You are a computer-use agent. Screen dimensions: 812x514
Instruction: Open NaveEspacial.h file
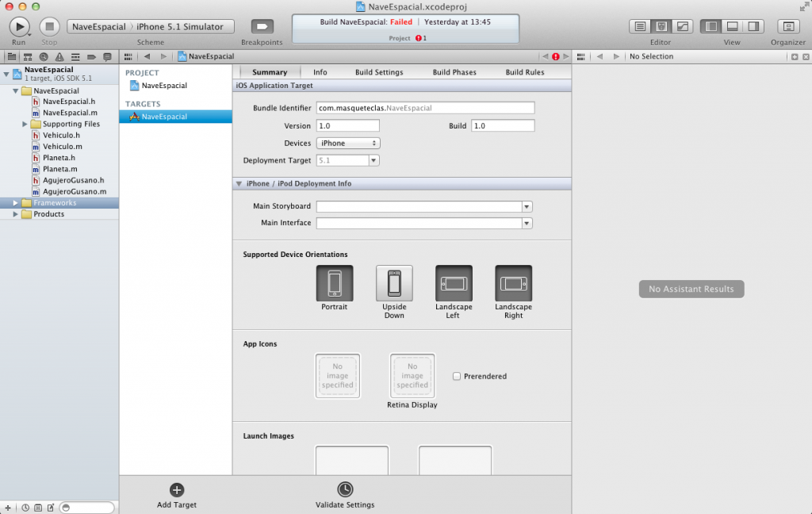tap(69, 102)
